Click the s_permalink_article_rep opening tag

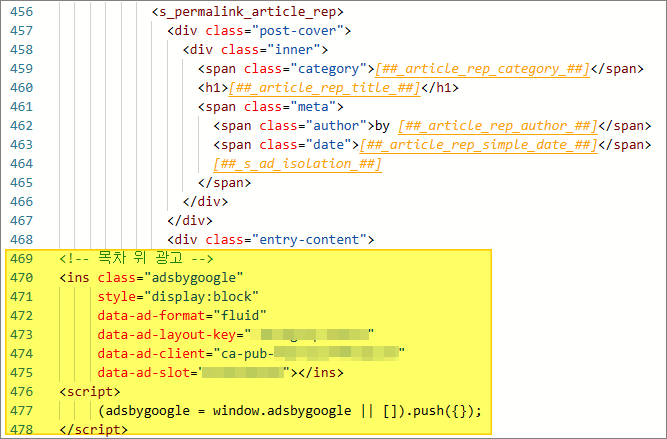click(248, 12)
